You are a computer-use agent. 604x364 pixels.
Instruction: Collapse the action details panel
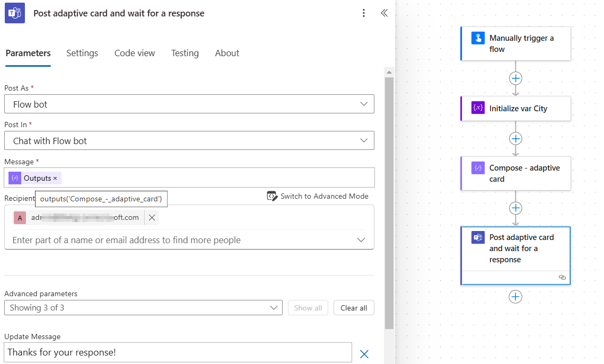point(384,13)
